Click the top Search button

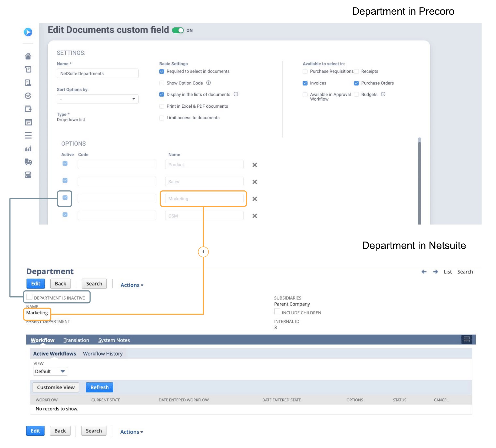point(94,283)
